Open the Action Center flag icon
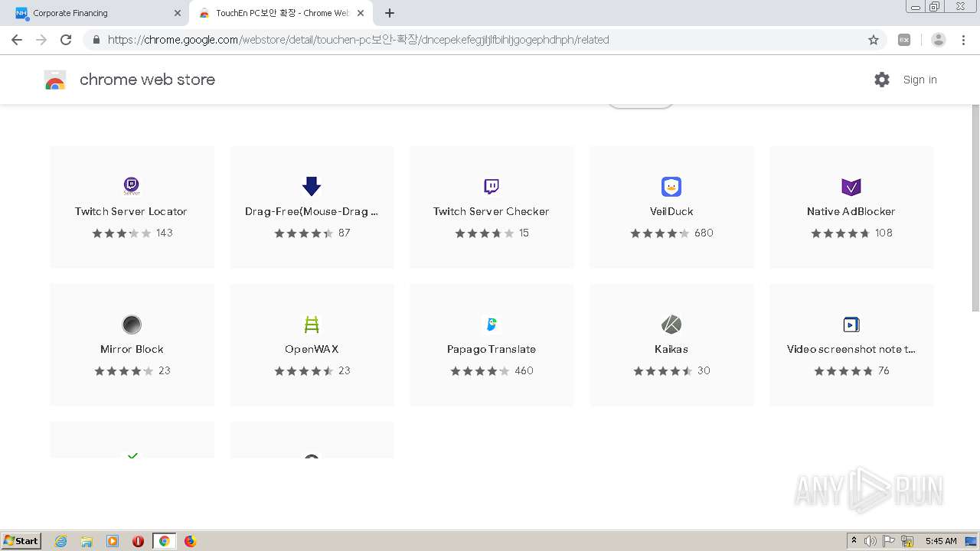 pyautogui.click(x=890, y=541)
